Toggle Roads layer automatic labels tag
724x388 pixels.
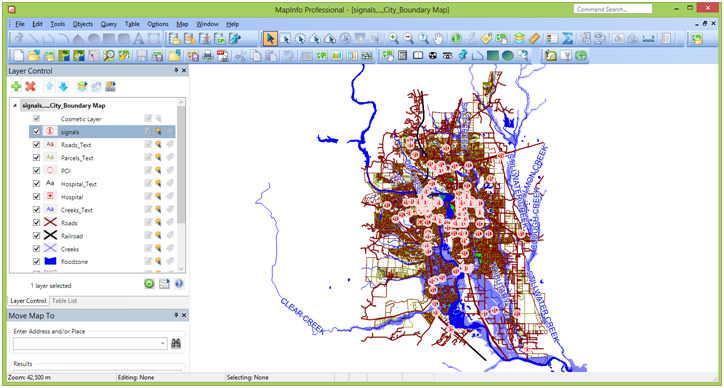click(170, 223)
